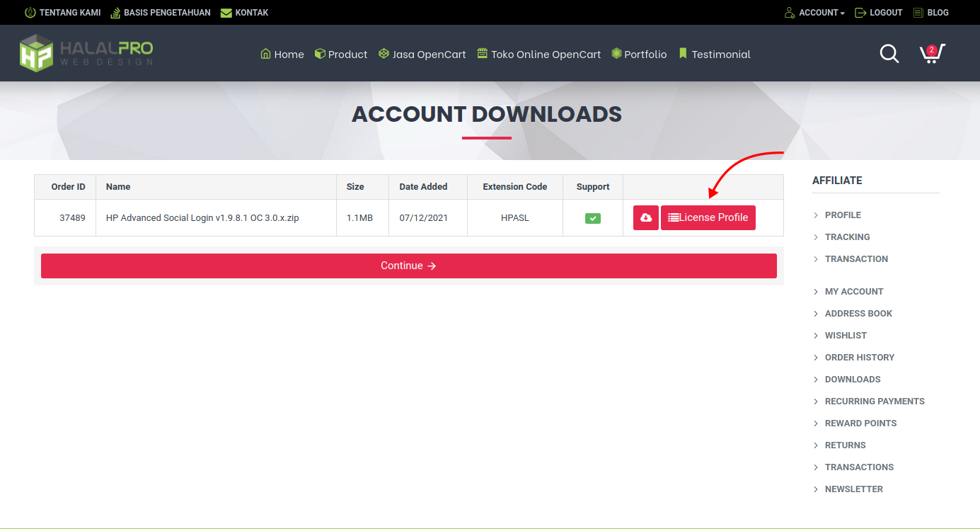980x529 pixels.
Task: Go to Jasa OpenCart menu item
Action: pyautogui.click(x=422, y=55)
